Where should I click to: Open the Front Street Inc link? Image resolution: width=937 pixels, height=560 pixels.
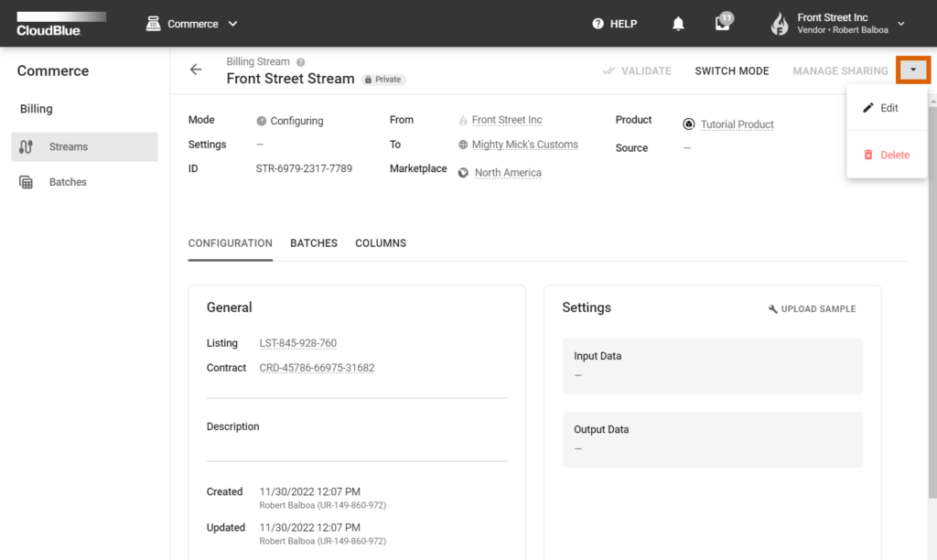507,120
